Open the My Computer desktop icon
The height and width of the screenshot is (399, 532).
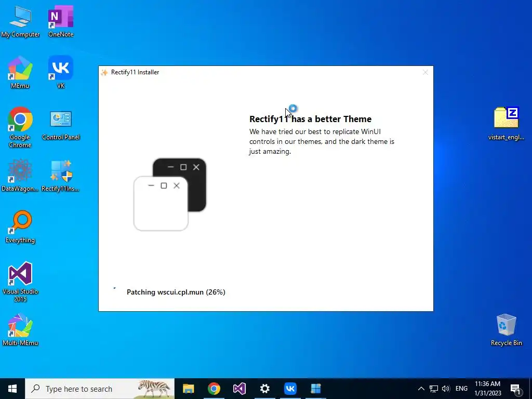(20, 21)
